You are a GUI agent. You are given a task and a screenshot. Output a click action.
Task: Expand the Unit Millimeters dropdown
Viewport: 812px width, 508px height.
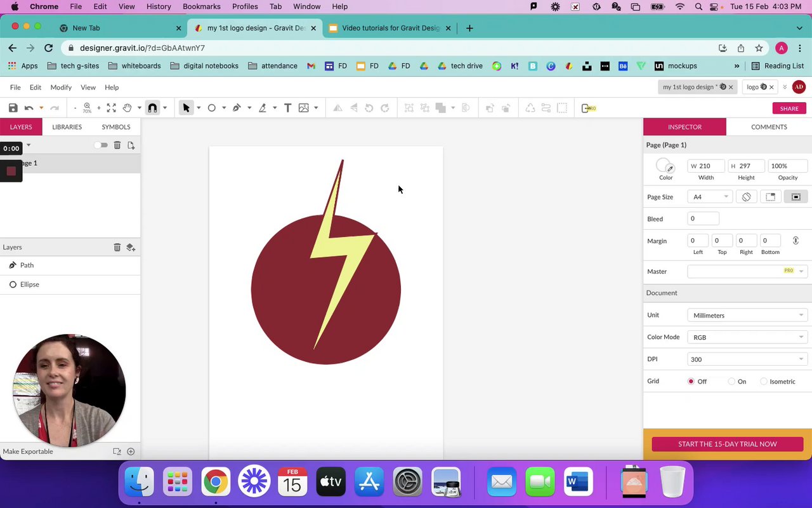[747, 315]
